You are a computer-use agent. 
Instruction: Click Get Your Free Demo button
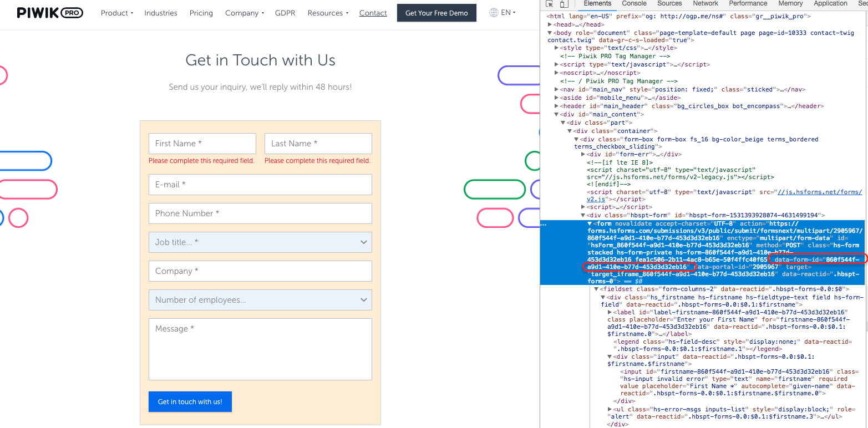point(436,13)
